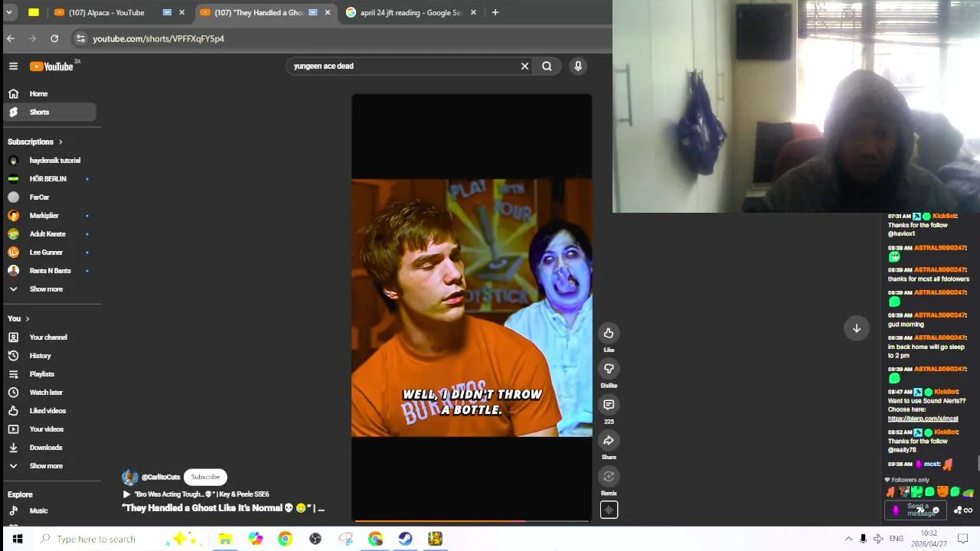The width and height of the screenshot is (980, 551).
Task: Click the Shorts video player to pause
Action: tap(472, 308)
